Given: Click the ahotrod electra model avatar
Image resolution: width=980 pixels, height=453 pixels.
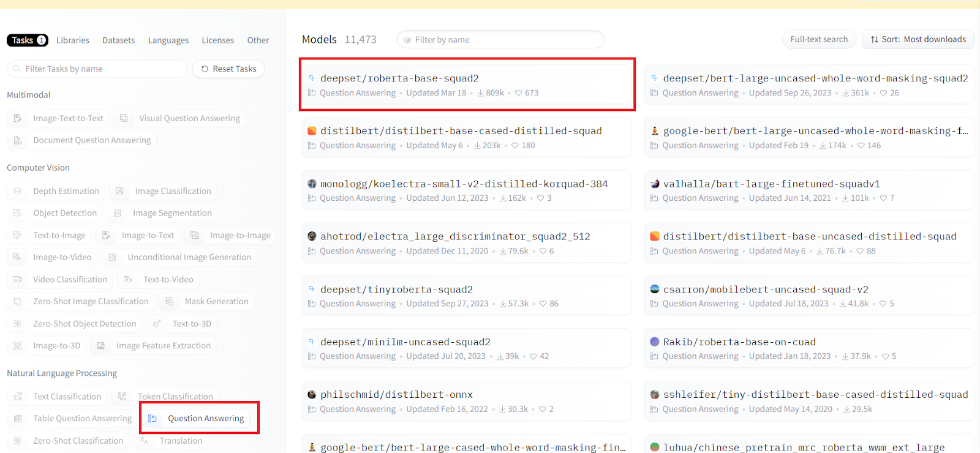Looking at the screenshot, I should click(312, 236).
